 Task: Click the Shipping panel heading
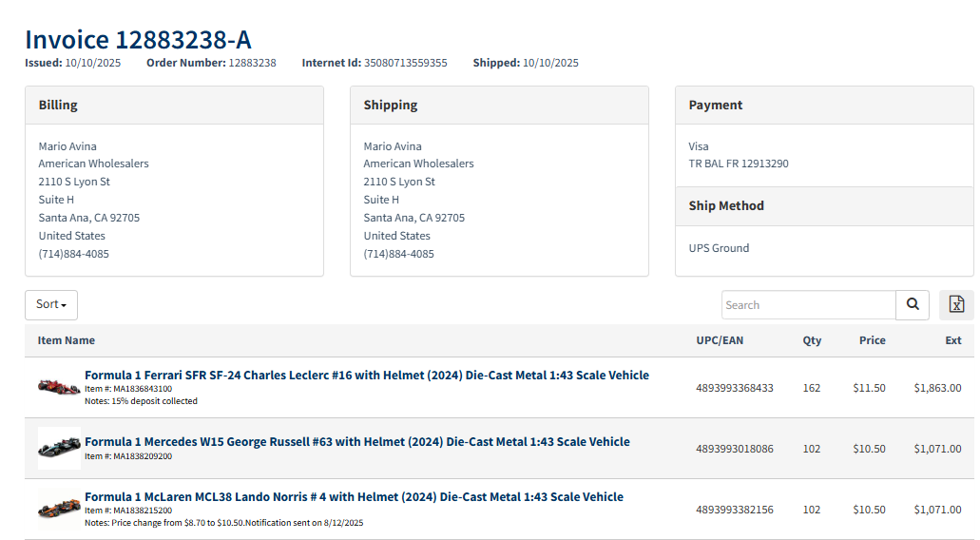pyautogui.click(x=391, y=105)
